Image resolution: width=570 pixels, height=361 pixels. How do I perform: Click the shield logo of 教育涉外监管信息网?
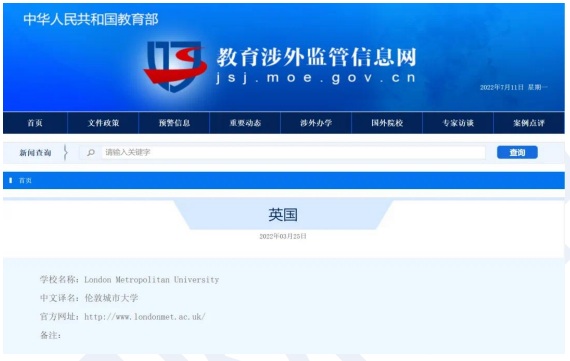175,67
